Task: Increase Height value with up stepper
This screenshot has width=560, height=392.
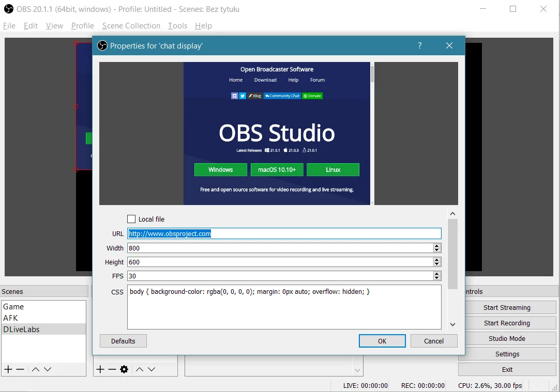Action: point(437,260)
